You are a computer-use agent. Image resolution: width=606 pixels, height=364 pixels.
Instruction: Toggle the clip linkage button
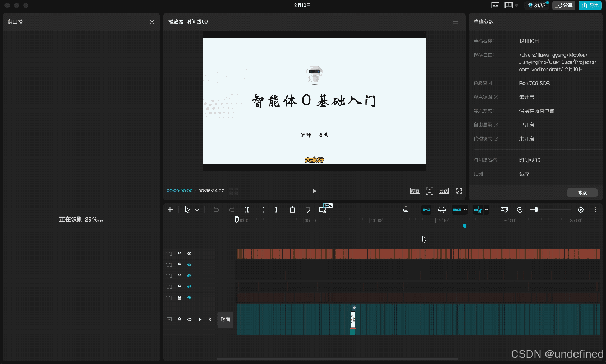457,209
